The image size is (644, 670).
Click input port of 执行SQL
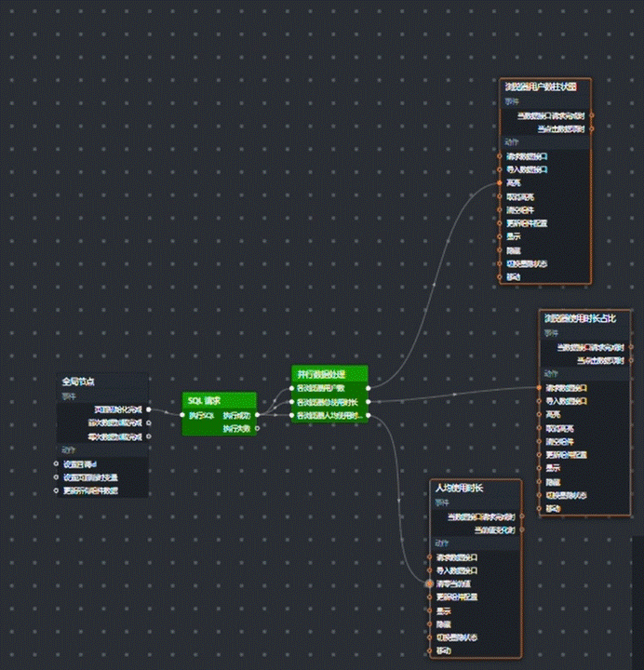click(x=182, y=415)
